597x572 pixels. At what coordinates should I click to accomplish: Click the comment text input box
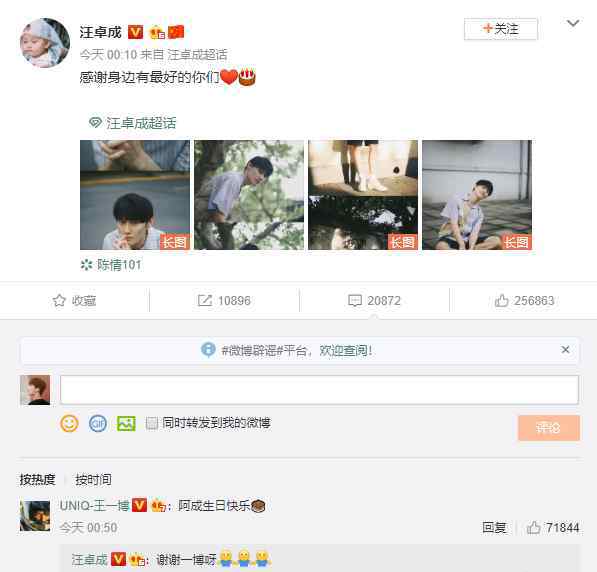(x=319, y=390)
